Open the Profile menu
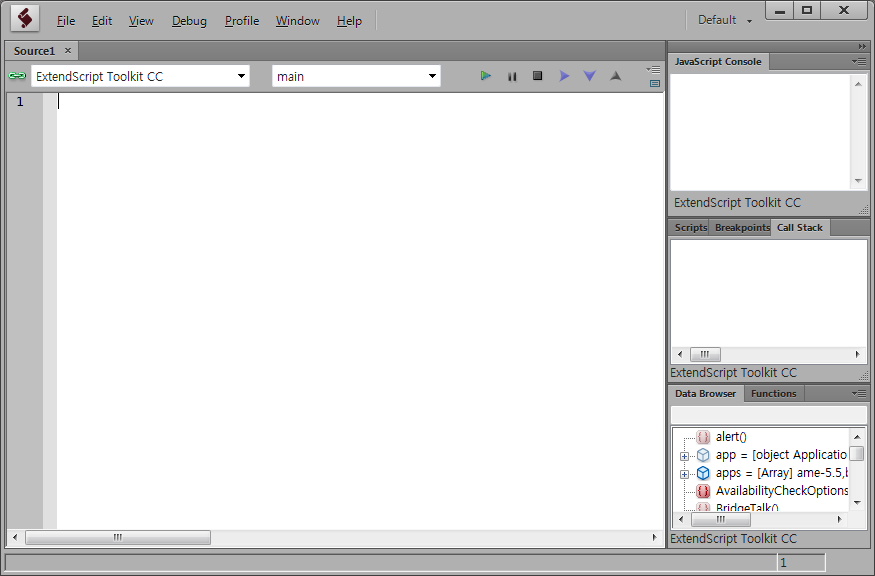 (242, 21)
